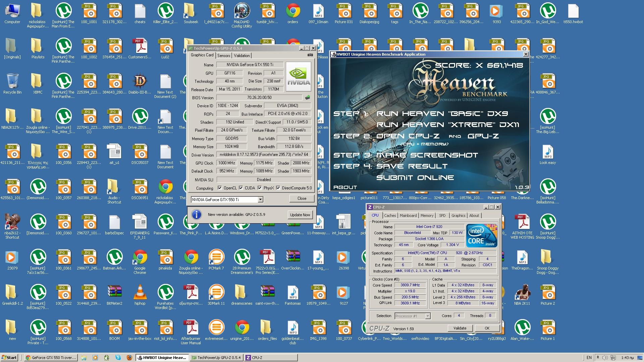Click the Close button in GPU-Z
Viewport: 644px width, 362px height.
[302, 198]
